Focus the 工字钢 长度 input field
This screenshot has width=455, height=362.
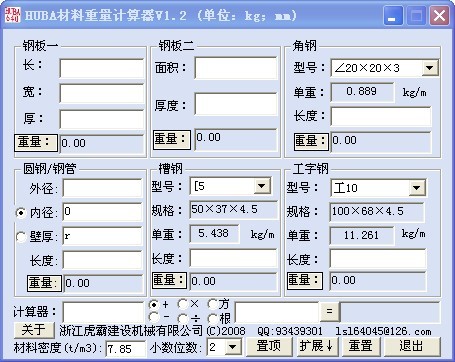tap(378, 259)
